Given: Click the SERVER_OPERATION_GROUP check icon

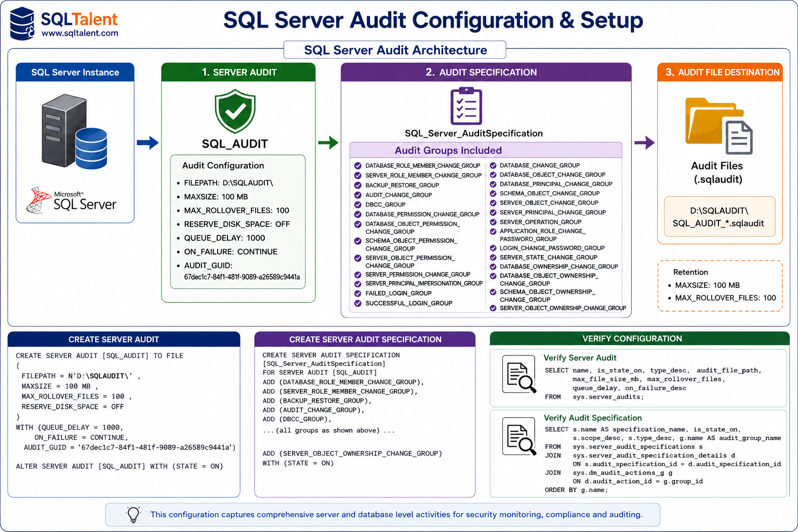Looking at the screenshot, I should [x=493, y=222].
